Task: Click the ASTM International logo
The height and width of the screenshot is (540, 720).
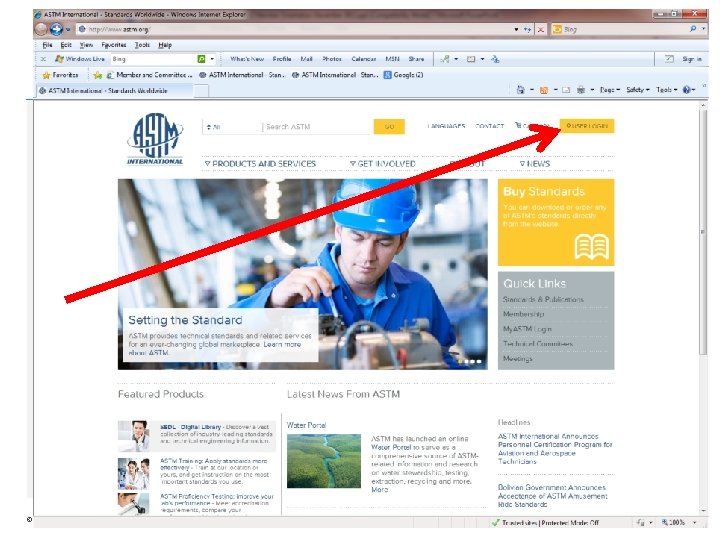Action: (155, 139)
